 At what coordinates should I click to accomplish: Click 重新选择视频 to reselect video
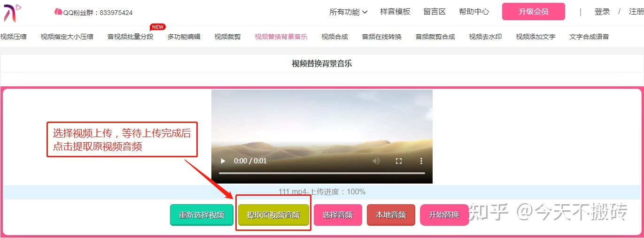click(202, 215)
